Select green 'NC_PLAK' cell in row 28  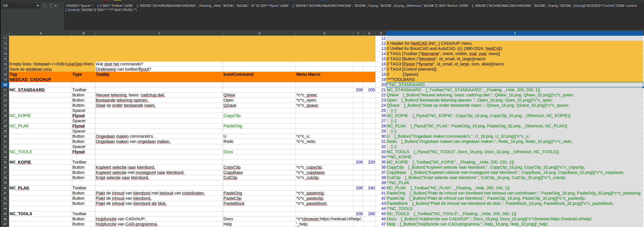click(x=40, y=126)
